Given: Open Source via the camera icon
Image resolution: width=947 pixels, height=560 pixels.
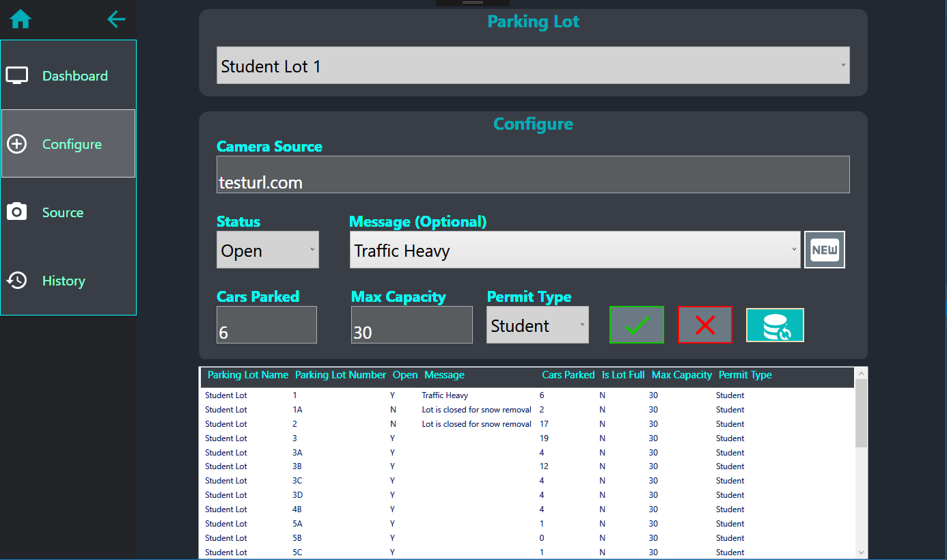Looking at the screenshot, I should point(16,212).
